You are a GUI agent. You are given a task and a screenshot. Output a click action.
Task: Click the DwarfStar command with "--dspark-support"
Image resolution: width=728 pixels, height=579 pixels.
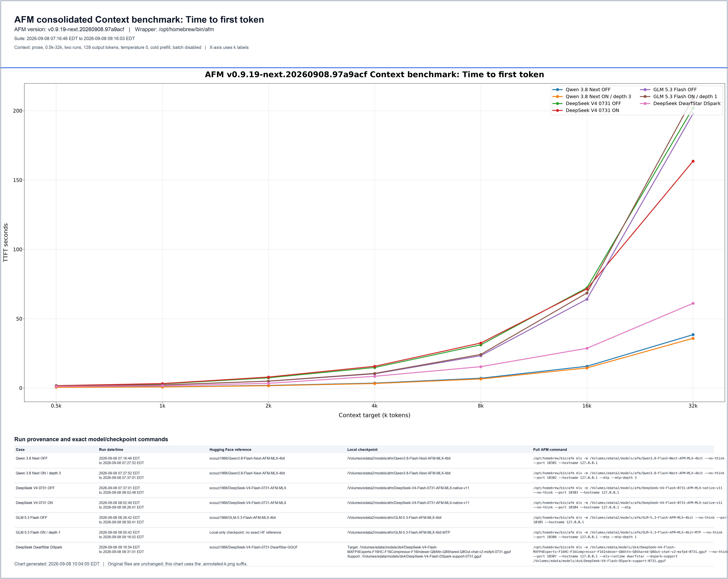(630, 554)
